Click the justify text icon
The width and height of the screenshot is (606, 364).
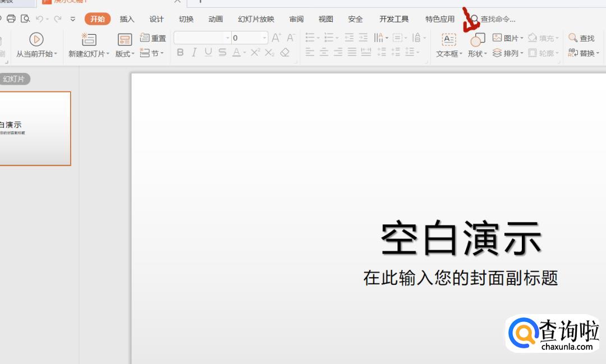coord(352,52)
